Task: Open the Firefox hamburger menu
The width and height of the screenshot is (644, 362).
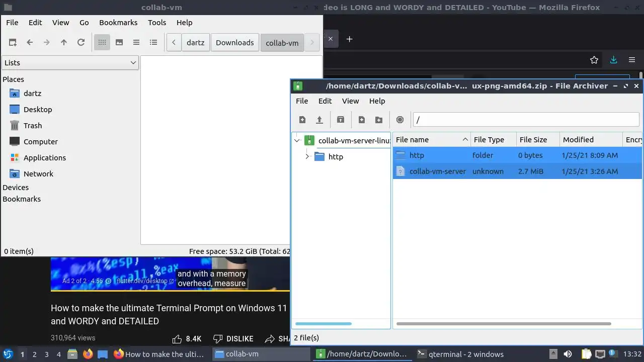Action: pyautogui.click(x=632, y=60)
